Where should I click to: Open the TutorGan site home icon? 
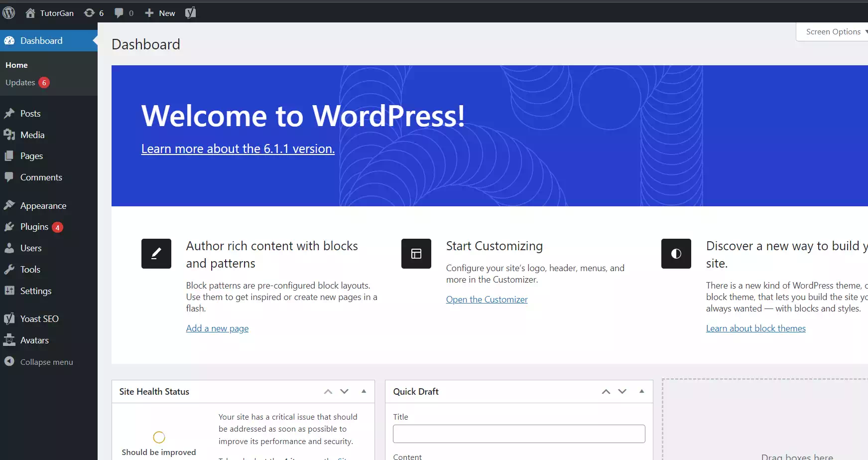click(x=30, y=13)
